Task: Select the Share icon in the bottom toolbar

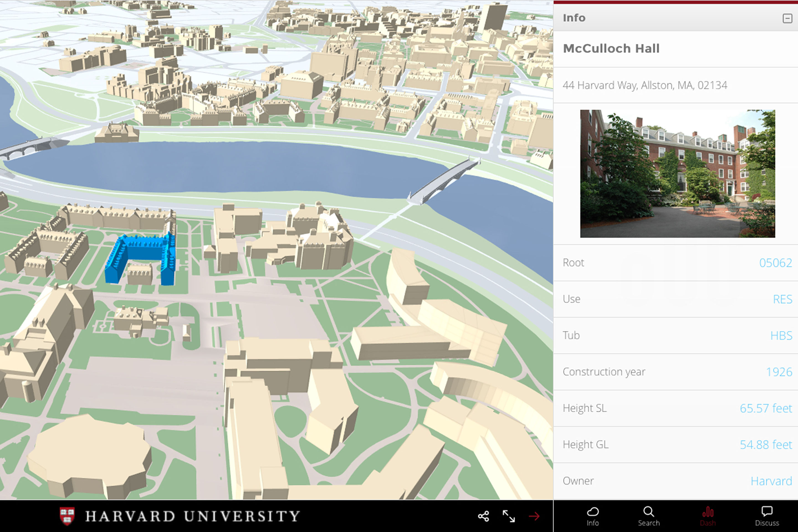Action: [483, 515]
